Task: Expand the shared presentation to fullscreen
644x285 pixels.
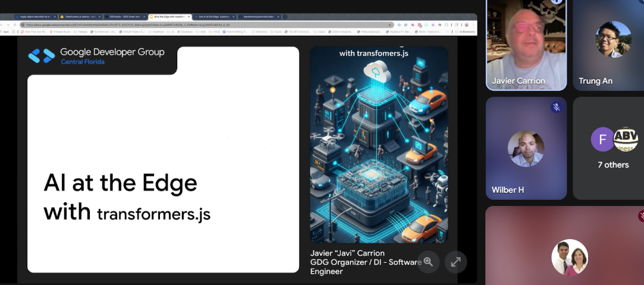Action: tap(455, 262)
